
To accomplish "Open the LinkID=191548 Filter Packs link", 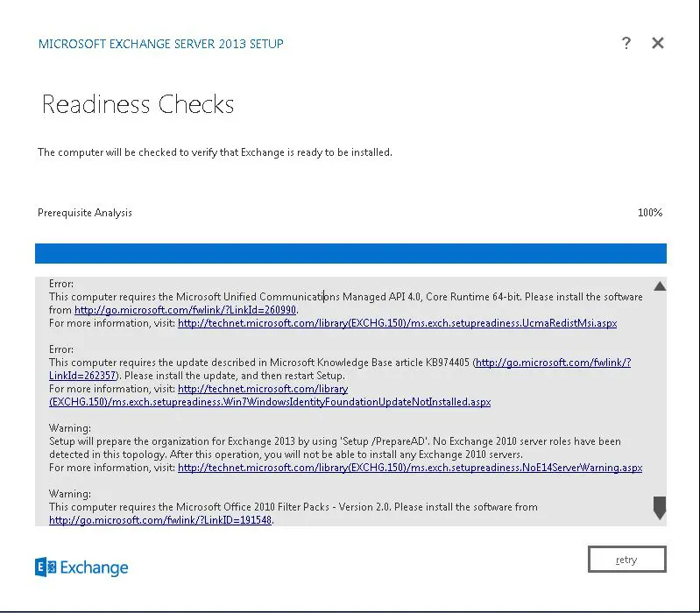I will click(x=160, y=520).
